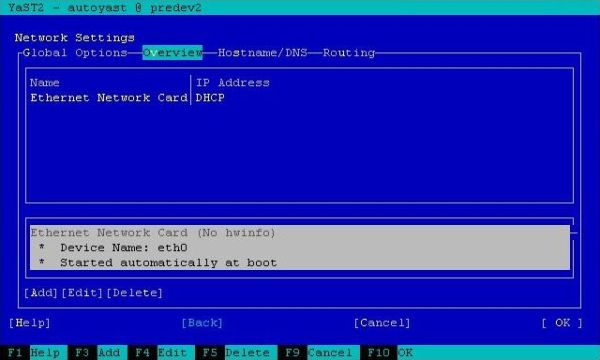The height and width of the screenshot is (360, 600).
Task: Click the 'Ethernet Network Card (No hwinfo)' line
Action: pos(153,233)
